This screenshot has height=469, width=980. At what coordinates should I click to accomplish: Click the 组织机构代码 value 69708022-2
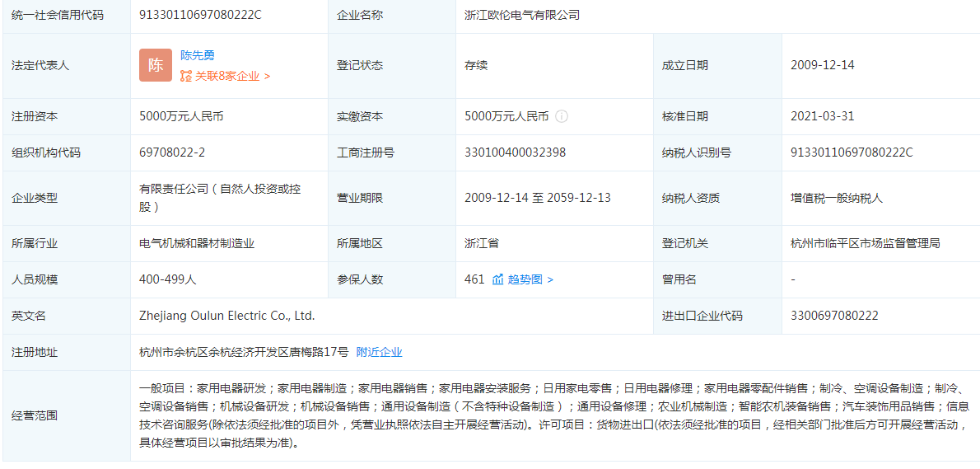(172, 152)
